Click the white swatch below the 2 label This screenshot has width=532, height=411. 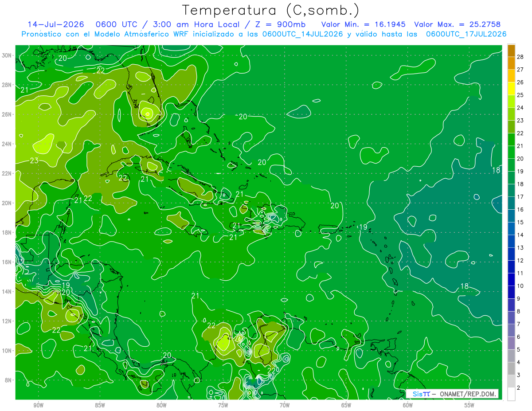coord(511,394)
